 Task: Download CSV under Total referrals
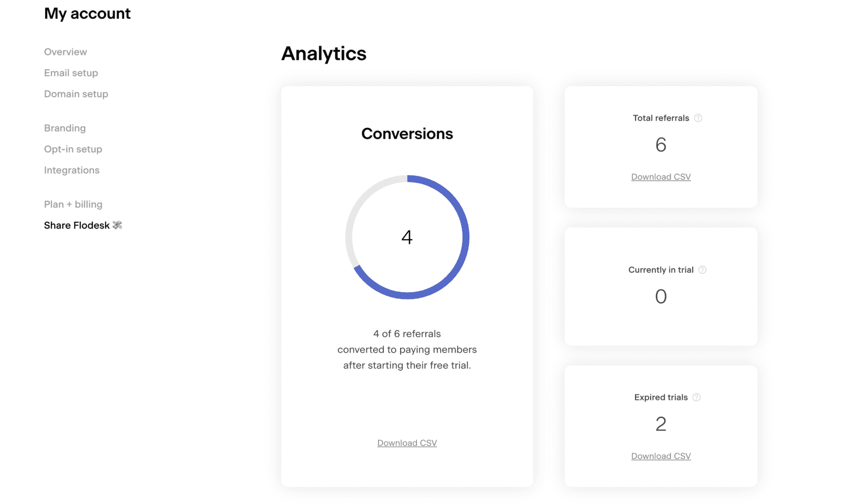661,177
